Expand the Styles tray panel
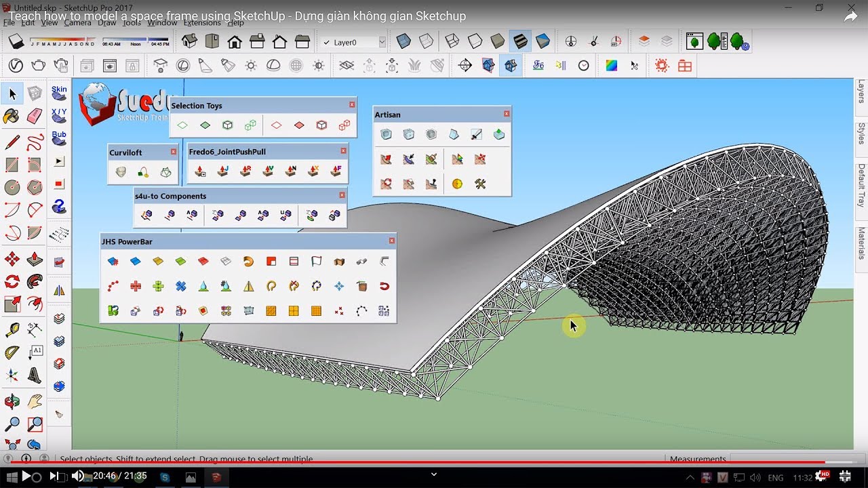The image size is (868, 488). (861, 133)
